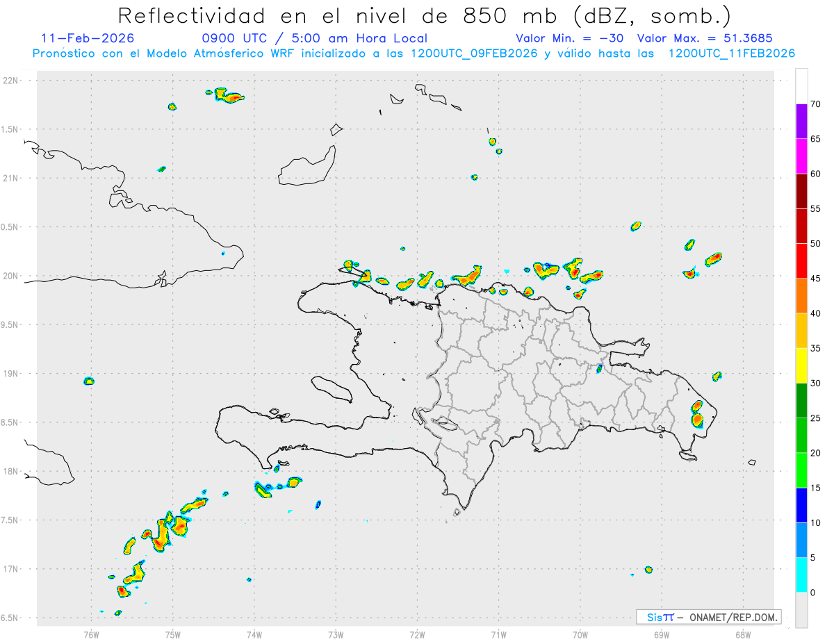The image size is (834, 644).
Task: Click the longitude axis label '70W'
Action: [580, 634]
